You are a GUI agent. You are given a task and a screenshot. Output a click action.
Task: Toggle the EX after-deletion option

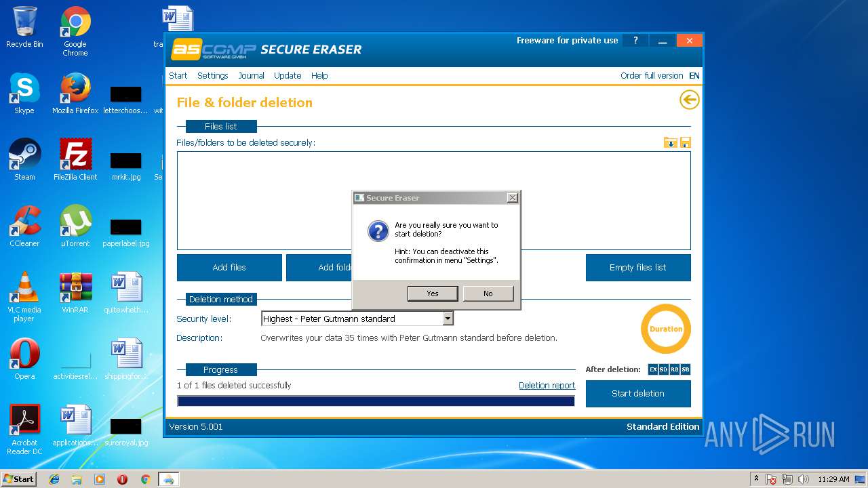pos(653,369)
